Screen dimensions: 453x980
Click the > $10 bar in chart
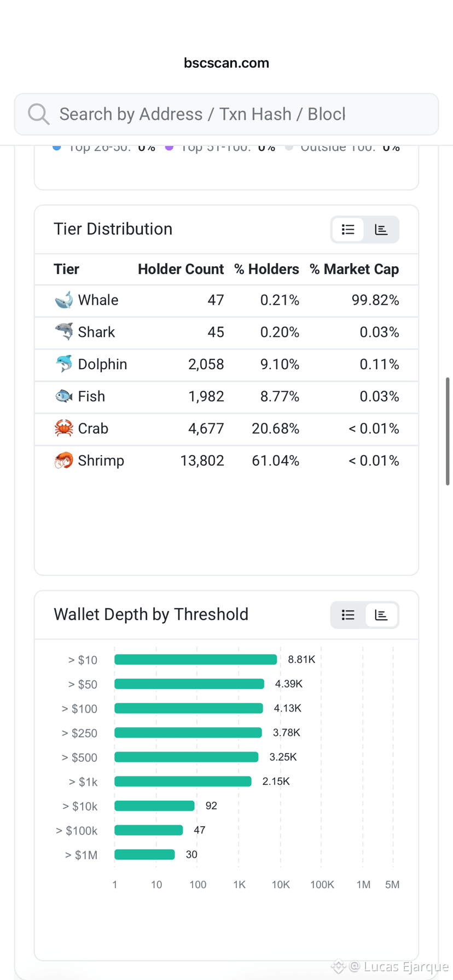[x=196, y=660]
